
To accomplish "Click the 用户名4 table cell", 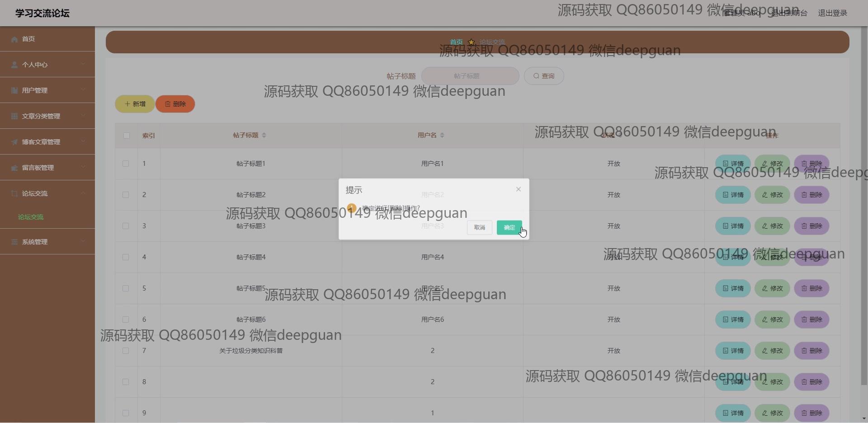I will [433, 257].
